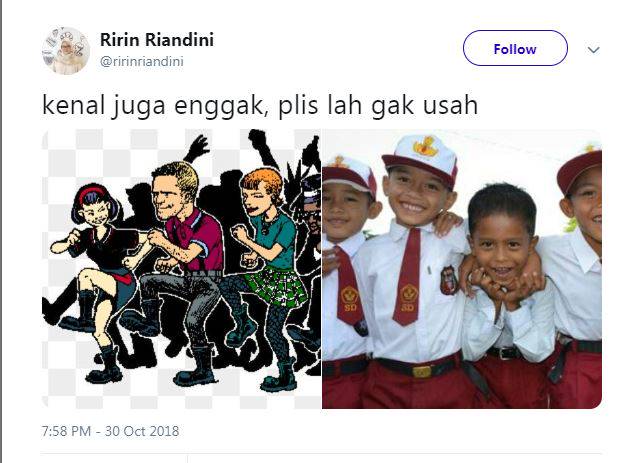Expand the tweet options chevron
The width and height of the screenshot is (640, 463).
tap(593, 50)
